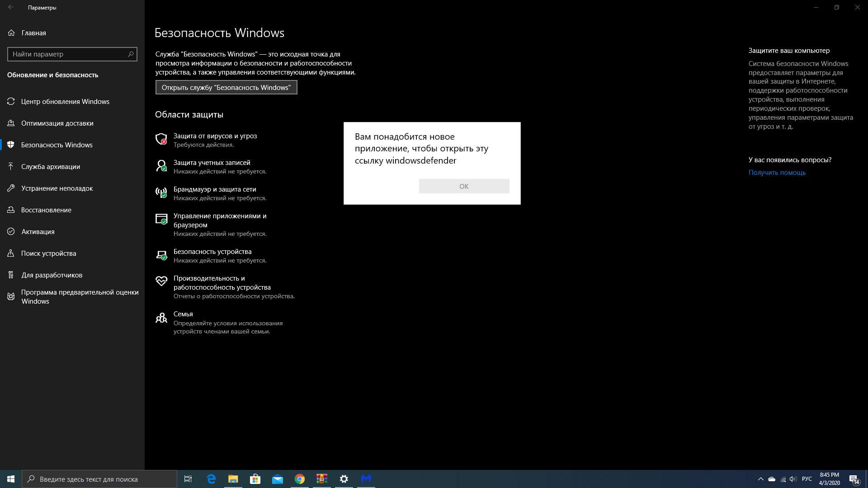Go back with the Settings back arrow

(11, 7)
